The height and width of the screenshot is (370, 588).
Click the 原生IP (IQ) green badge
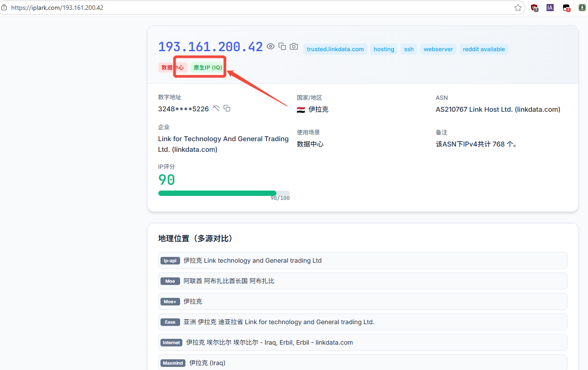[208, 68]
